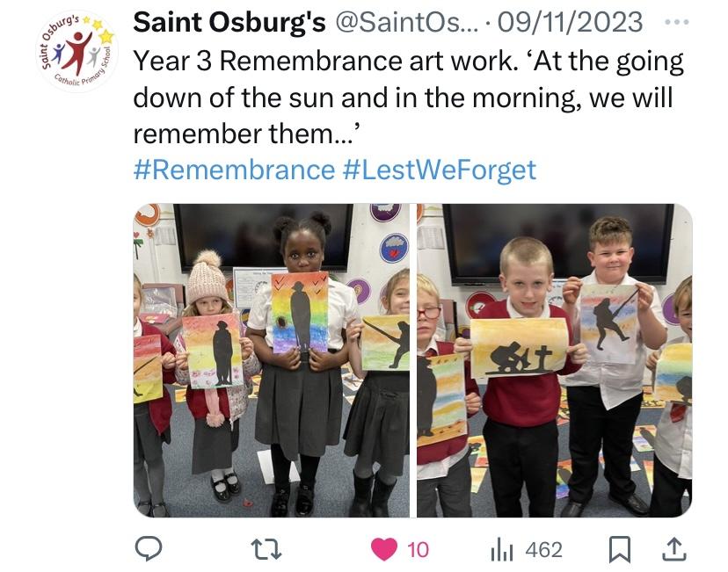This screenshot has width=728, height=572.
Task: Click the 10 likes count
Action: [x=418, y=550]
